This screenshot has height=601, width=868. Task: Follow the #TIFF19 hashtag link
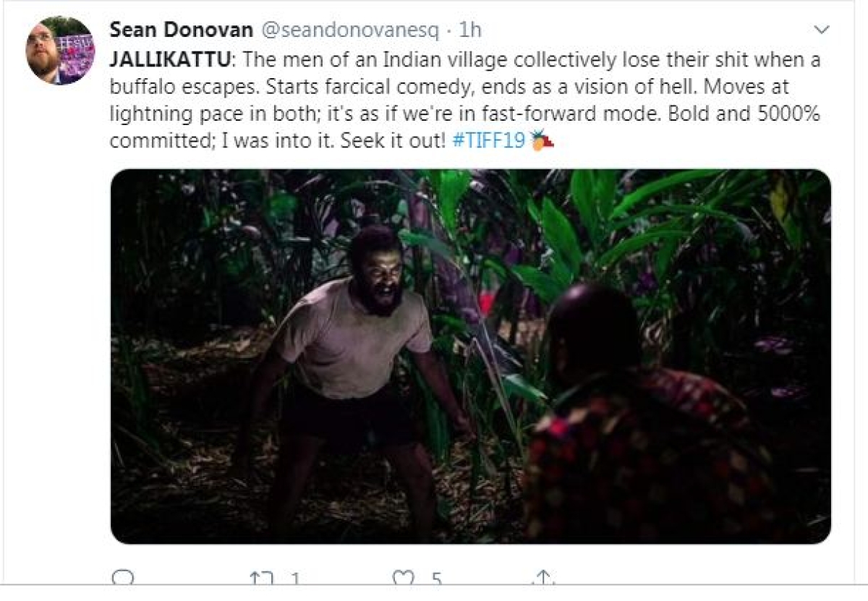point(488,141)
